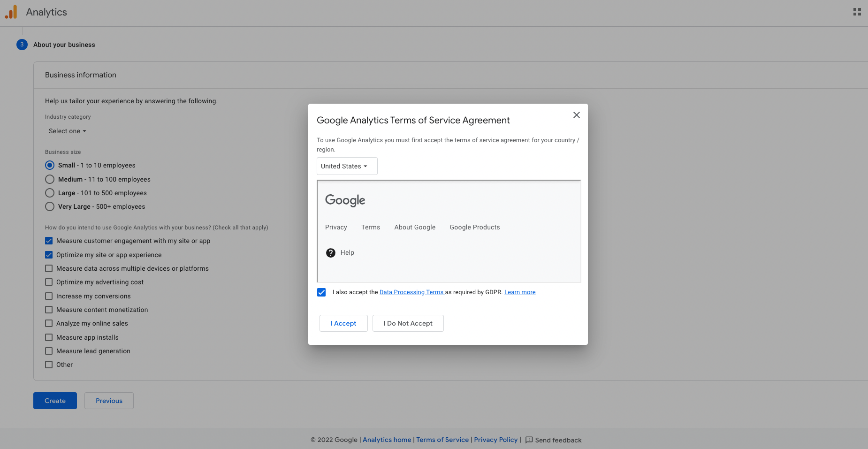This screenshot has width=868, height=449.
Task: Check Increase my conversions
Action: click(x=49, y=296)
